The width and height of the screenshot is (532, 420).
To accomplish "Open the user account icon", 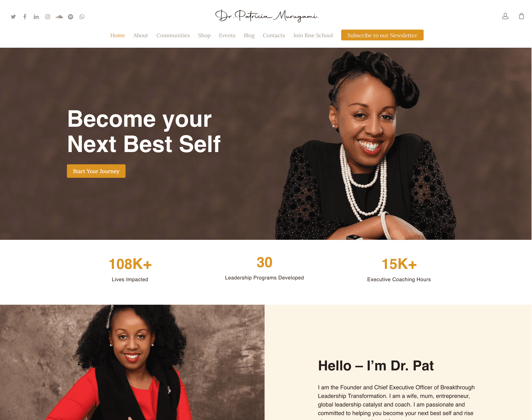I will coord(505,16).
